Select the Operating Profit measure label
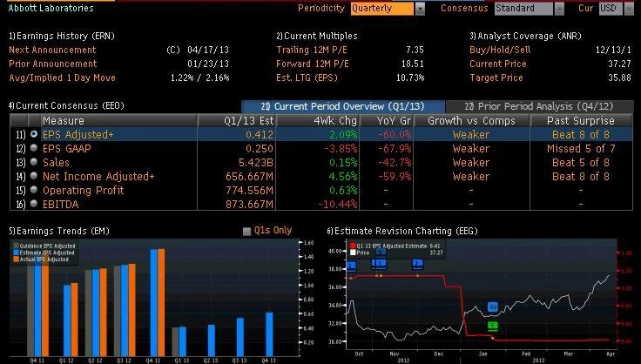641x364 pixels. coord(83,190)
